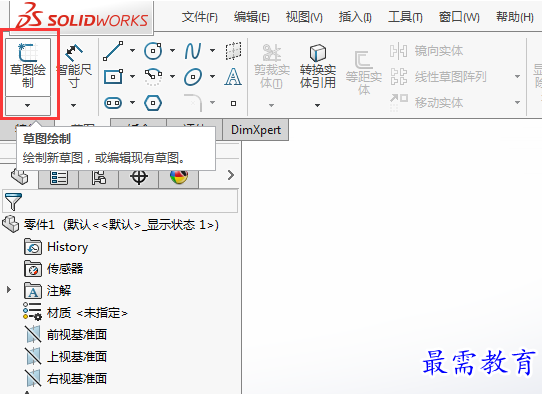Open the 移动实体 dropdown arrow
Viewport: 544px width, 394px height.
517,102
